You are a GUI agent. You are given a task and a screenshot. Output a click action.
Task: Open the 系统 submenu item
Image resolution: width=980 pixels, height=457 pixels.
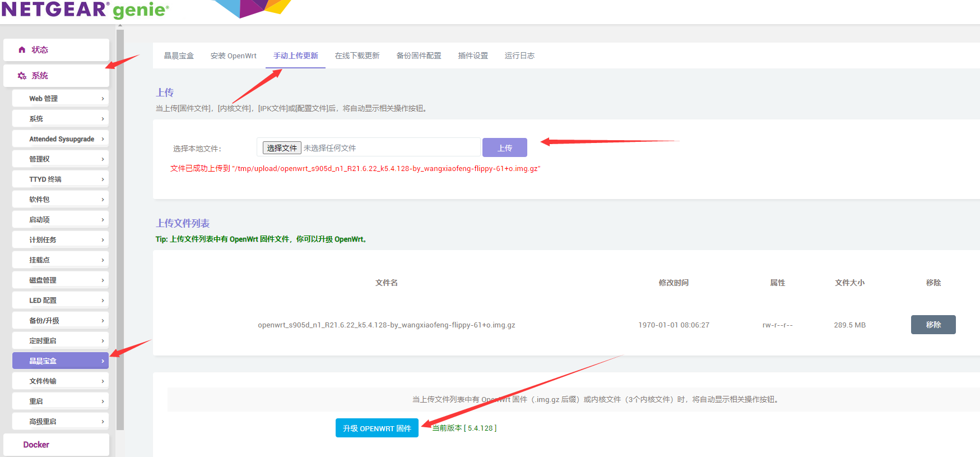61,118
